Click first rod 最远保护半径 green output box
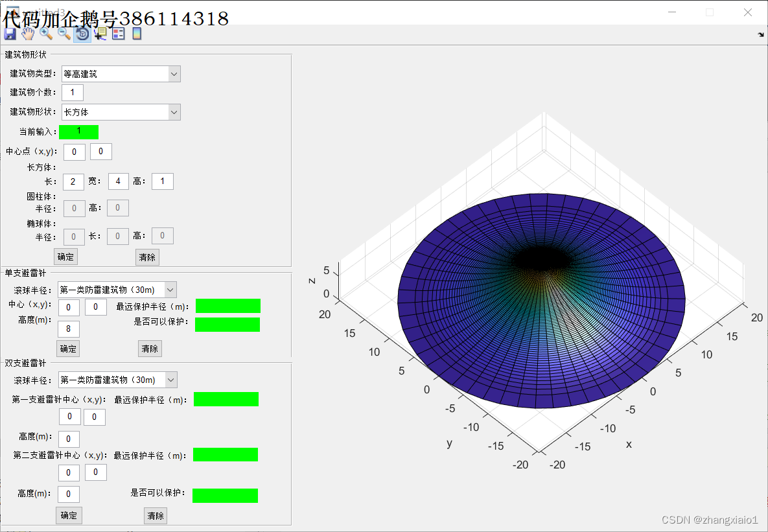Screen dimensions: 768x532 (x=226, y=399)
